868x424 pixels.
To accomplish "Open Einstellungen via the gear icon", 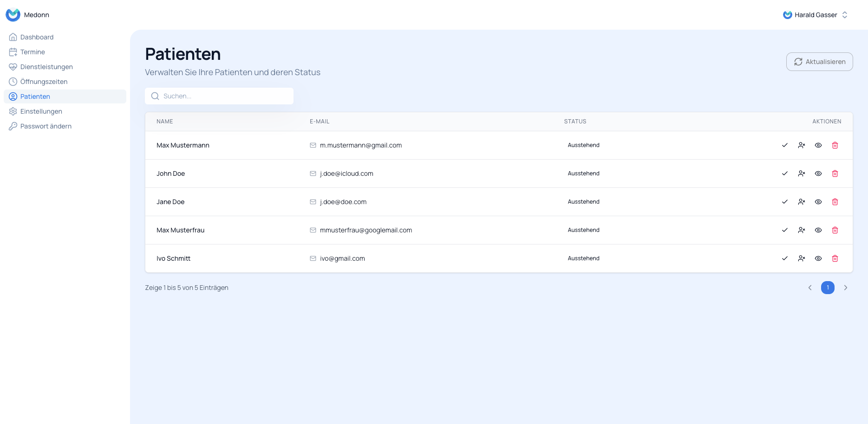I will [x=13, y=111].
